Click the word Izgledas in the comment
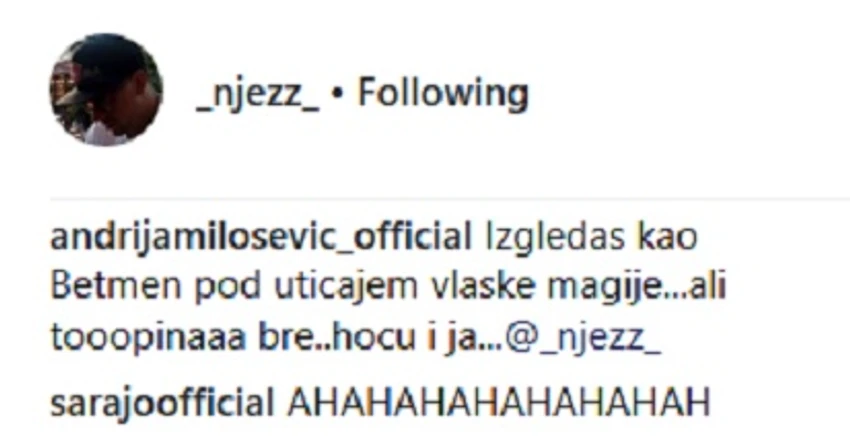 tap(555, 238)
